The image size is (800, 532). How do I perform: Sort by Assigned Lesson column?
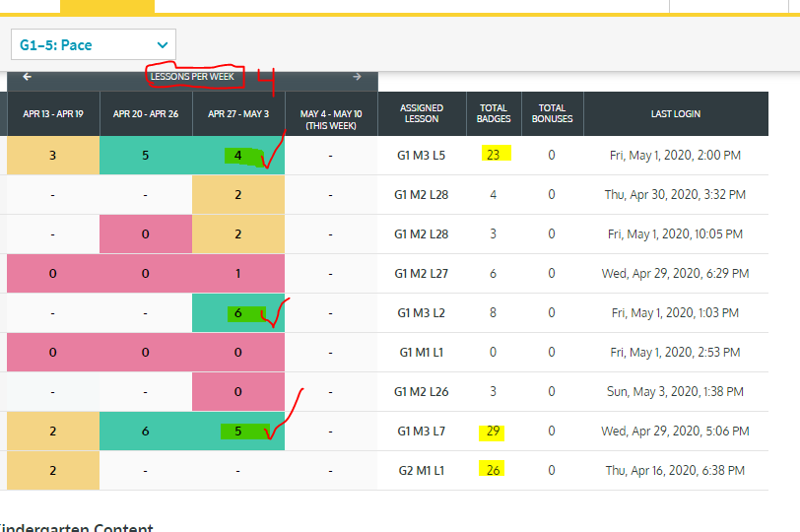[x=422, y=113]
